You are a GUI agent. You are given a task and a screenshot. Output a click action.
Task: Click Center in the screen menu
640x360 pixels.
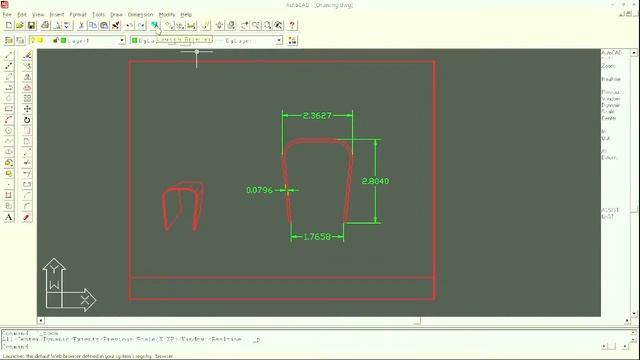coord(609,118)
